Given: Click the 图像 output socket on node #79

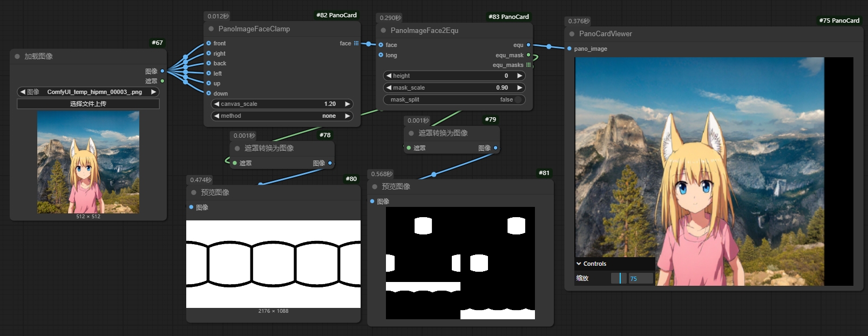Looking at the screenshot, I should pyautogui.click(x=496, y=147).
